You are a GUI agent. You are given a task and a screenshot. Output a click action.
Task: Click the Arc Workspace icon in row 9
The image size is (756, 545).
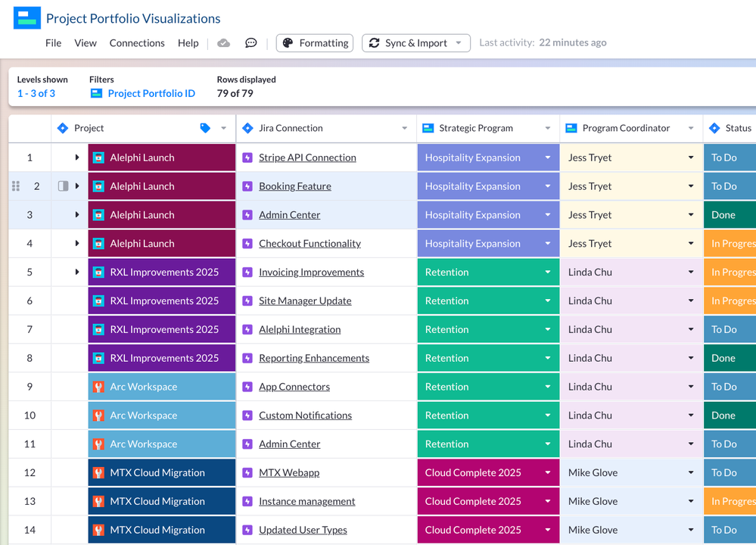tap(98, 387)
